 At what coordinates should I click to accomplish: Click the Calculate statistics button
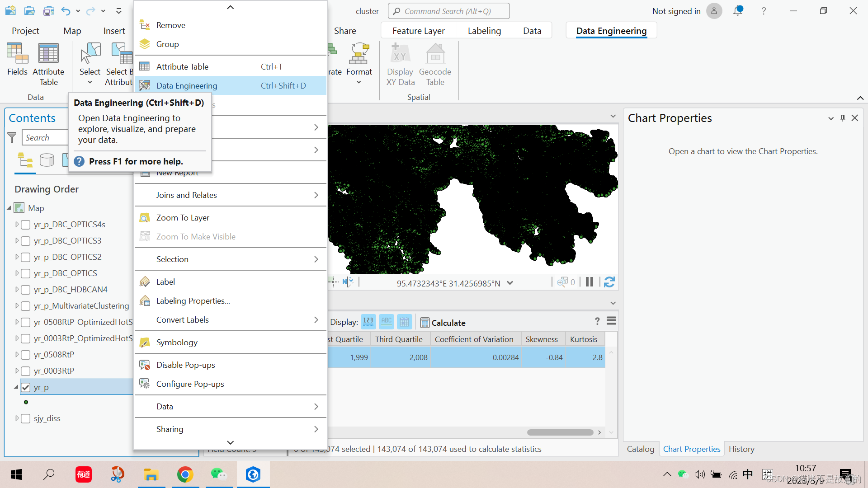pyautogui.click(x=443, y=323)
